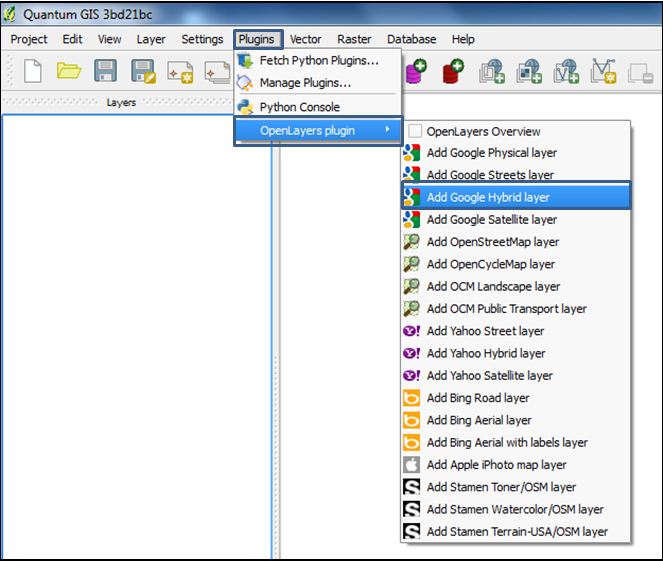Open the Vector menu

pyautogui.click(x=305, y=39)
